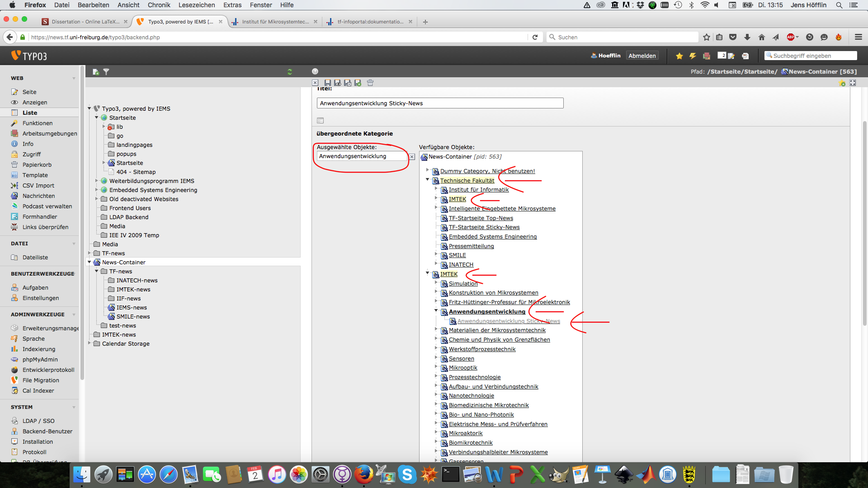Viewport: 868px width, 488px height.
Task: Click the save and view page icon
Action: pos(337,83)
